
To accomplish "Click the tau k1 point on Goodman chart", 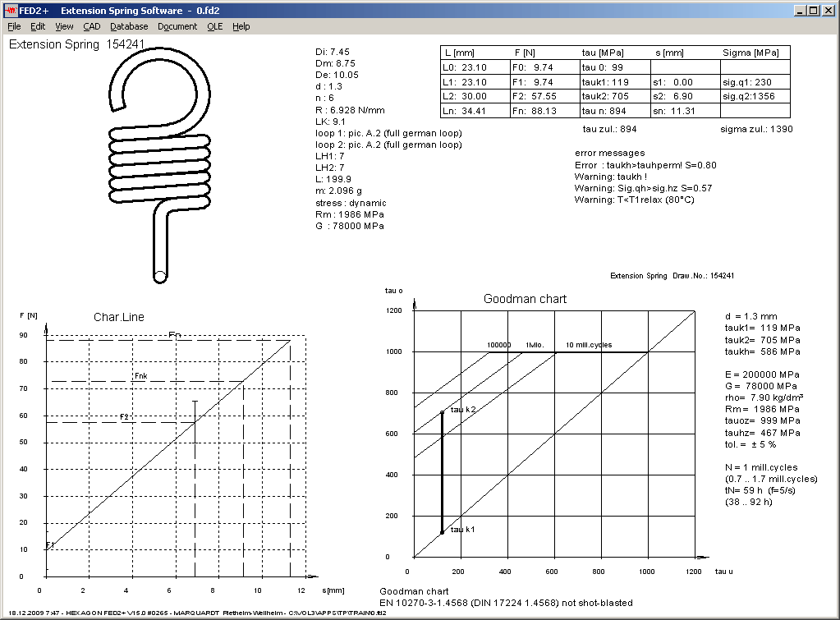I will (443, 532).
